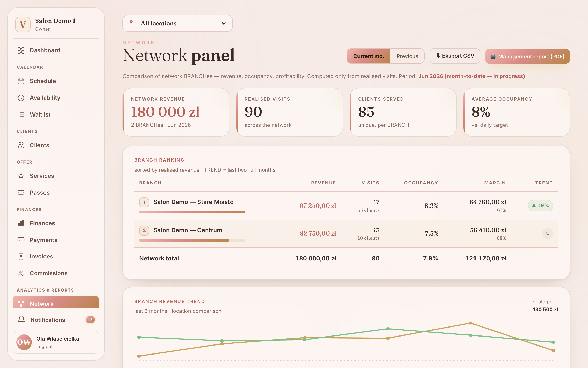This screenshot has width=588, height=368.
Task: Select the Salon Demo — Centrum row
Action: (x=346, y=234)
